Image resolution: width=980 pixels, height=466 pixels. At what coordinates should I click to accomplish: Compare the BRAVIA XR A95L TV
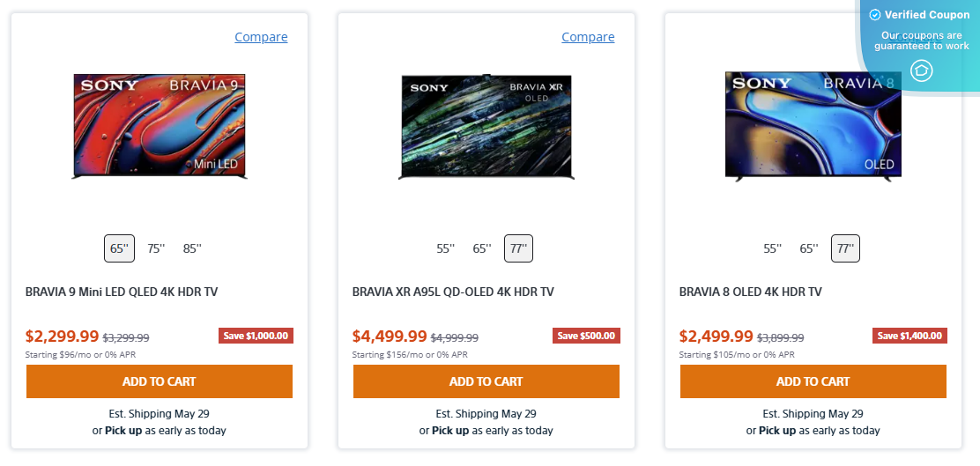(x=588, y=37)
